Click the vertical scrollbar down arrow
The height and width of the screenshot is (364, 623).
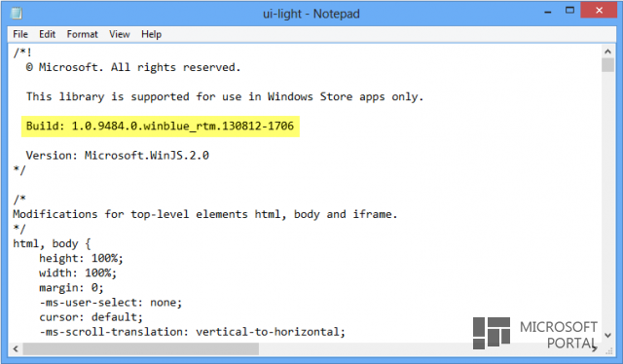pyautogui.click(x=607, y=336)
